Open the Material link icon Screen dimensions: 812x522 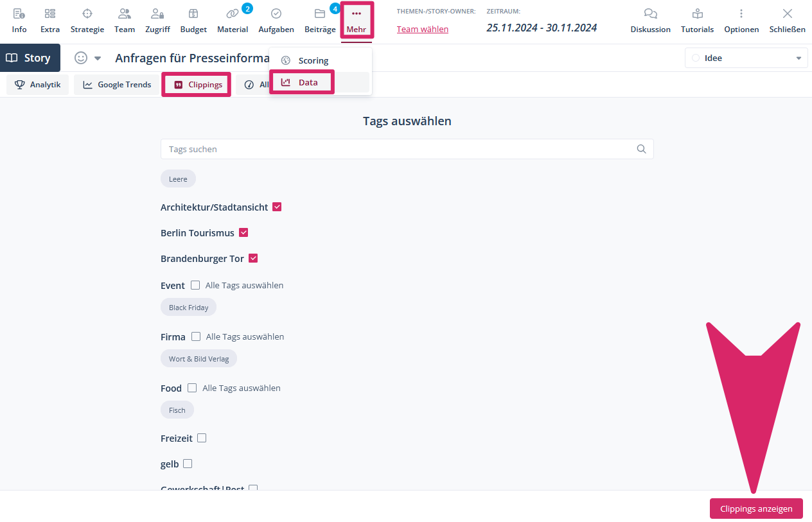point(233,14)
